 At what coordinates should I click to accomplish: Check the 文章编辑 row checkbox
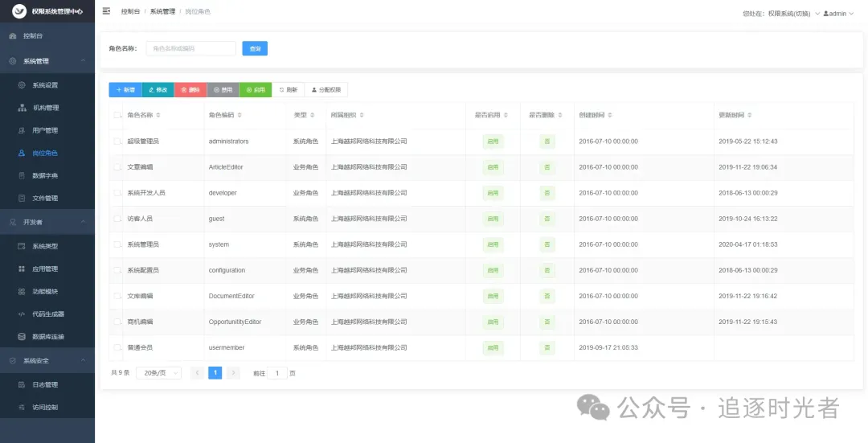click(x=117, y=167)
